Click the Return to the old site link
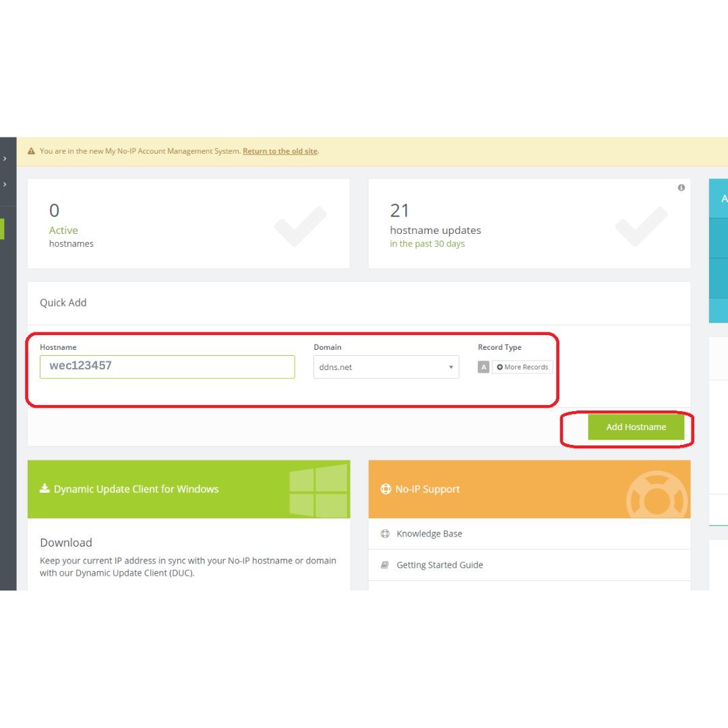728x728 pixels. click(280, 151)
